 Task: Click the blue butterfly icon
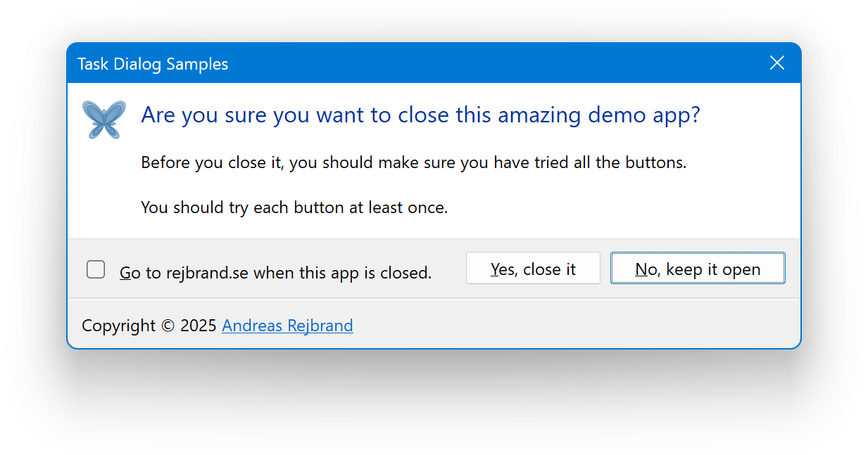tap(104, 119)
